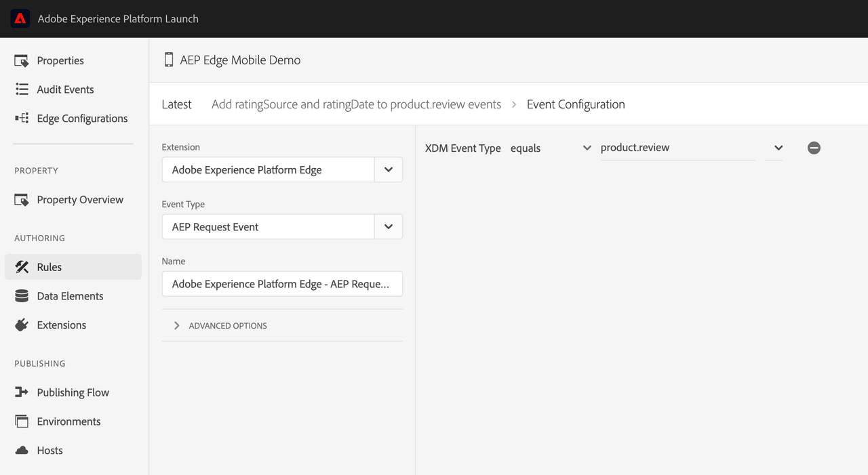Click the Property Overview icon
This screenshot has width=868, height=475.
point(22,200)
